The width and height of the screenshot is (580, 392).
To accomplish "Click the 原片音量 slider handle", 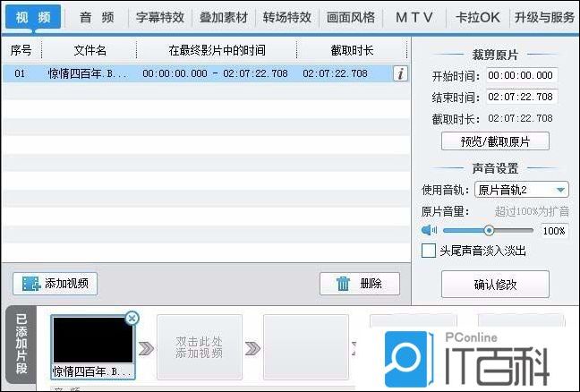I will pyautogui.click(x=489, y=230).
